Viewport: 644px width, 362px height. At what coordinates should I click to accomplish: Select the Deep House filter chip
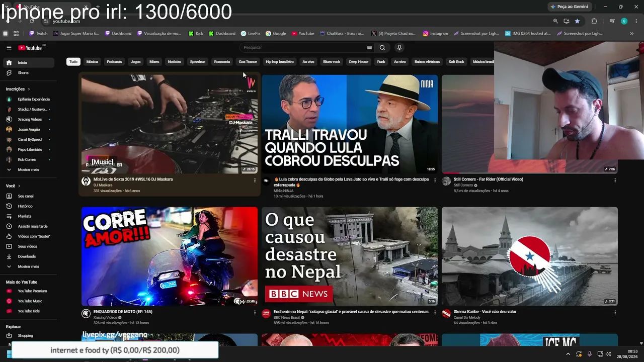click(359, 62)
